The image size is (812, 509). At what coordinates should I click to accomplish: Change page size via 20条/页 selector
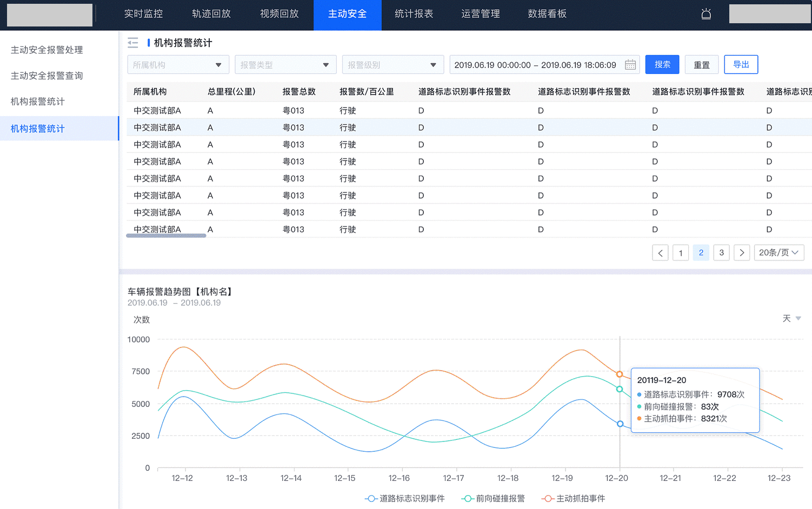pos(779,253)
